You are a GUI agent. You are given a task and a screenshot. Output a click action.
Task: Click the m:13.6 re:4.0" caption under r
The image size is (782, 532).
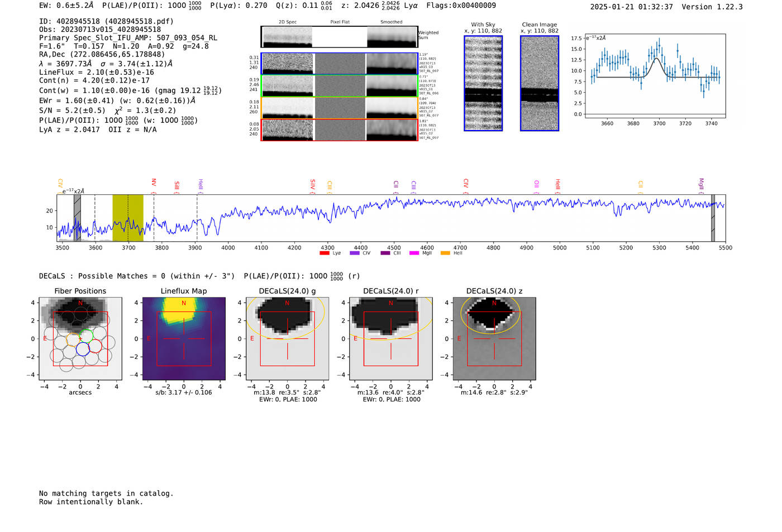tap(390, 392)
